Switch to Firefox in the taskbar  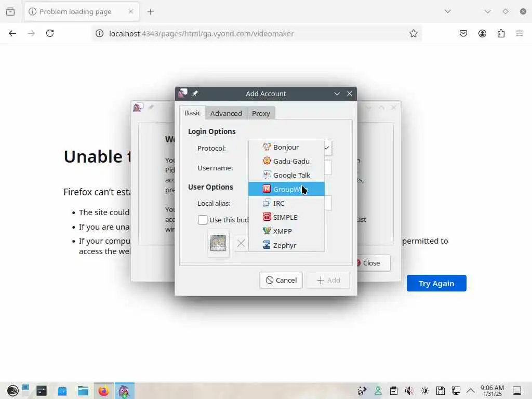pyautogui.click(x=104, y=391)
